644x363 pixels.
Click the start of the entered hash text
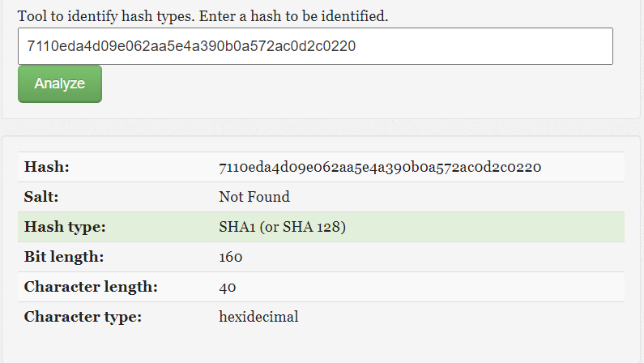click(28, 46)
